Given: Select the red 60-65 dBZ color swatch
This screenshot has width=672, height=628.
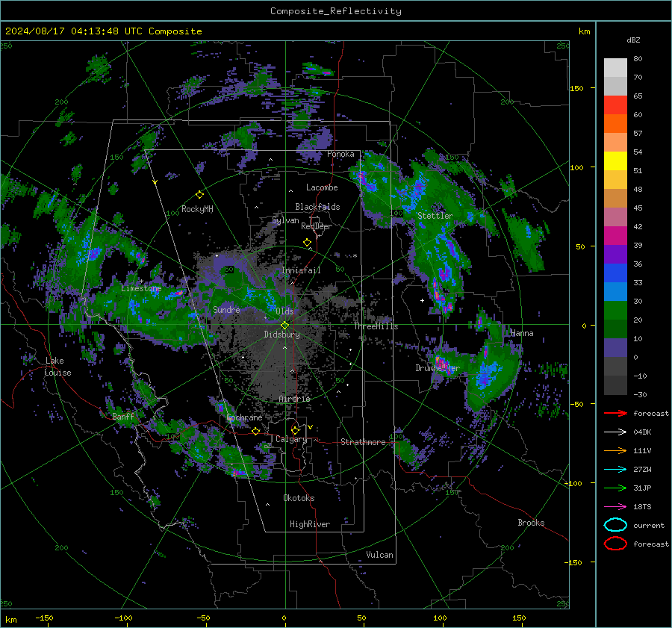Looking at the screenshot, I should 615,105.
